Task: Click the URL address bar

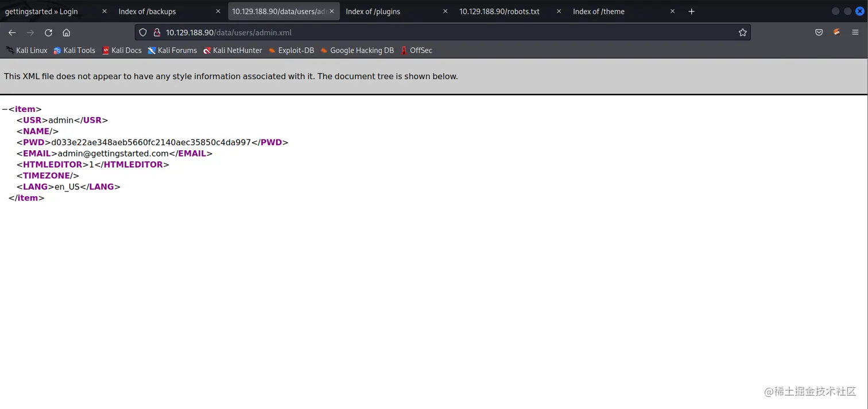Action: (x=442, y=33)
